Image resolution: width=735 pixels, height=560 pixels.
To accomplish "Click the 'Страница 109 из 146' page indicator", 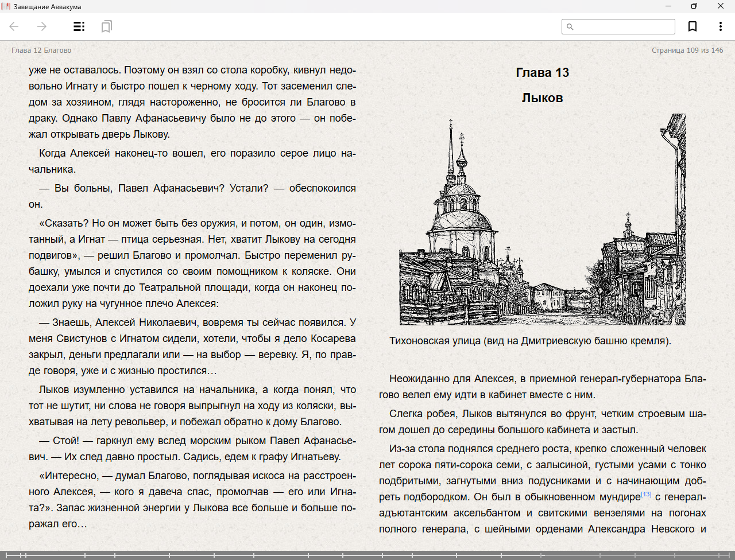I will 687,50.
